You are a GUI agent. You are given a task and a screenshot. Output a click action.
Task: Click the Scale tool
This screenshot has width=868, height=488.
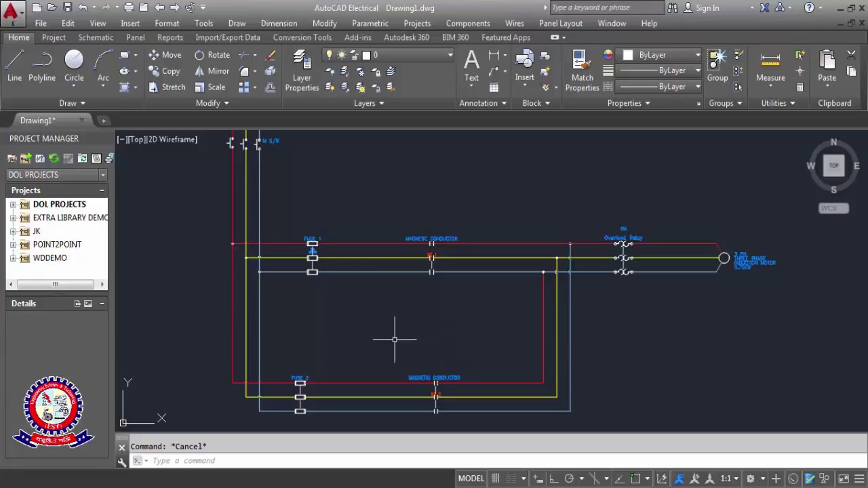tap(210, 87)
